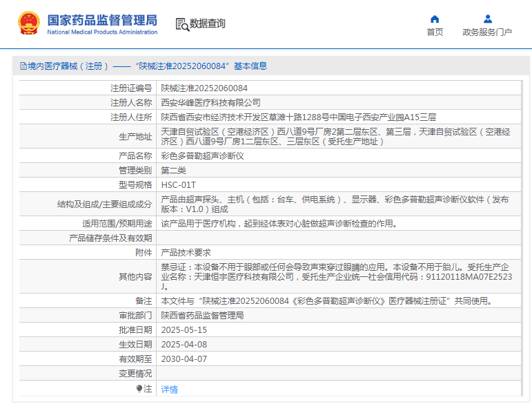Image resolution: width=532 pixels, height=411 pixels.
Task: Click the bullet icon beside 注 label
Action: [x=139, y=389]
